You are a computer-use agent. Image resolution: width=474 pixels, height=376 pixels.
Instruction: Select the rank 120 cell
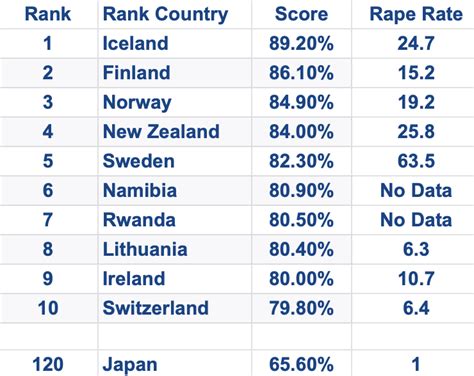click(48, 364)
